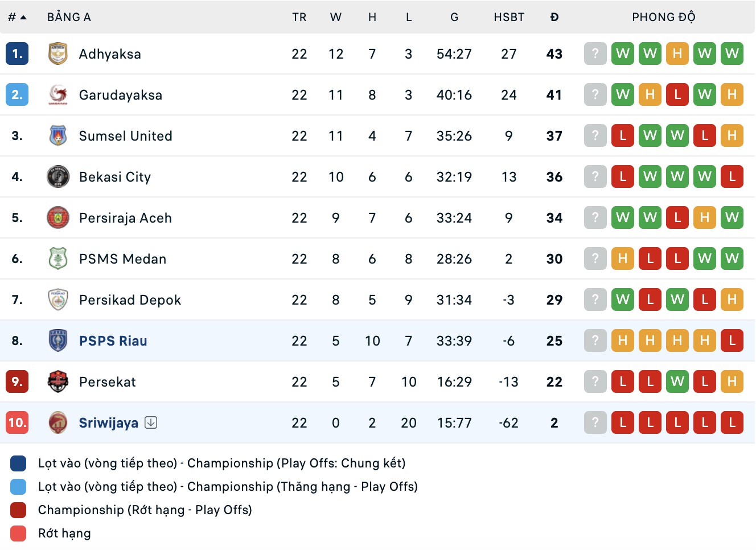Image resolution: width=756 pixels, height=550 pixels.
Task: Click the Adhyaksa team crest icon
Action: (x=58, y=54)
